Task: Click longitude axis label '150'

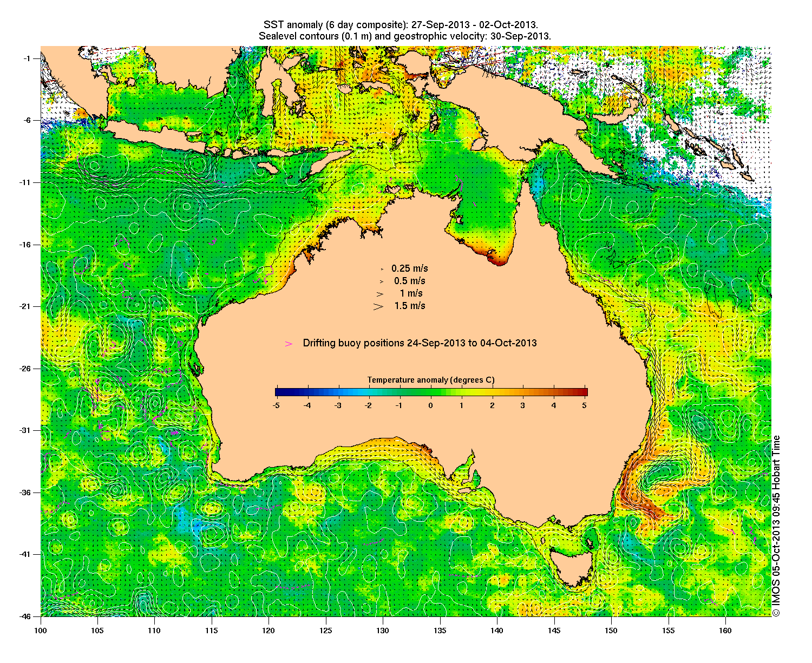Action: point(611,631)
